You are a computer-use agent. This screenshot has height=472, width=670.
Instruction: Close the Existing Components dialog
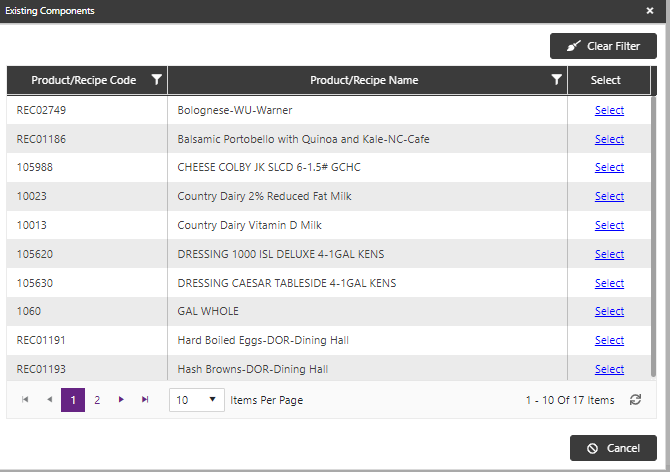[x=649, y=11]
